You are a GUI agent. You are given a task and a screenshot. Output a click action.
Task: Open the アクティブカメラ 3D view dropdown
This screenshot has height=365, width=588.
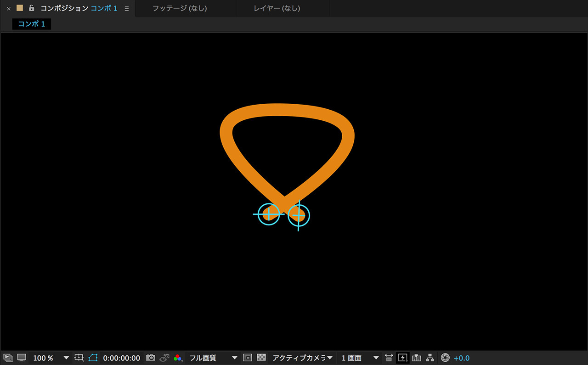(x=302, y=358)
